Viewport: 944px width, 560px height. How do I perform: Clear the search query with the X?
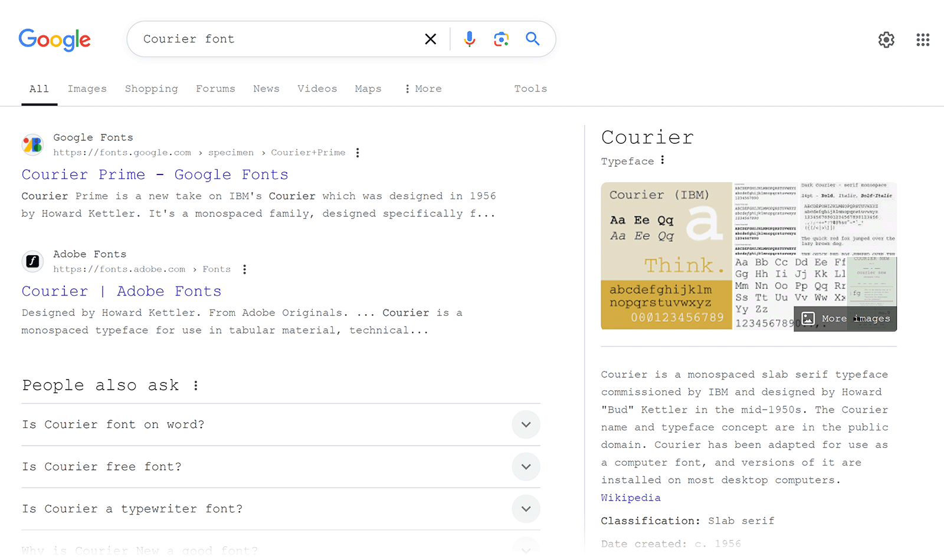pyautogui.click(x=430, y=38)
